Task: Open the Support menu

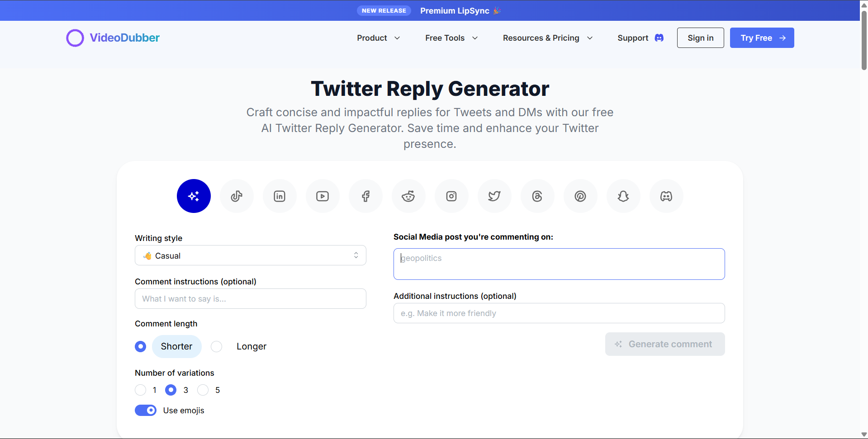Action: tap(640, 38)
